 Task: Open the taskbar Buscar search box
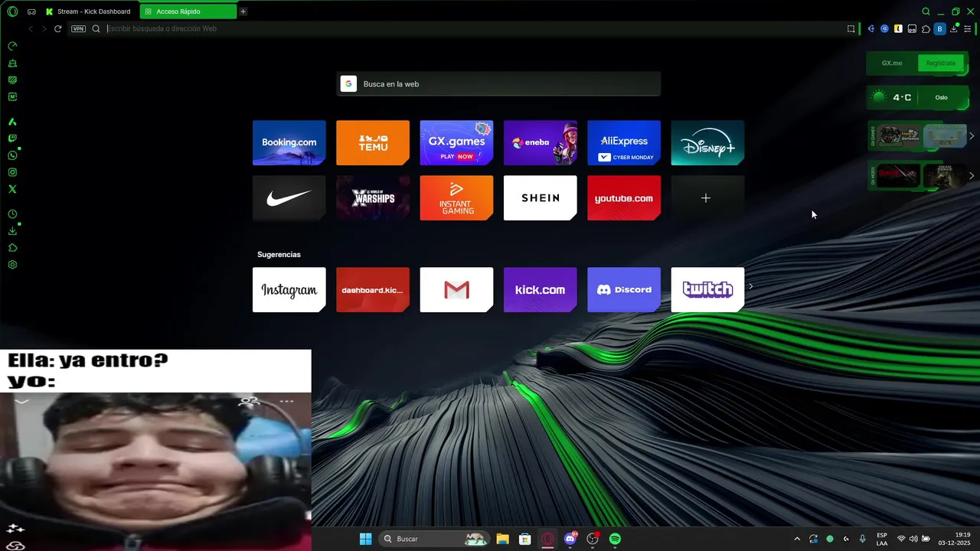pyautogui.click(x=435, y=539)
